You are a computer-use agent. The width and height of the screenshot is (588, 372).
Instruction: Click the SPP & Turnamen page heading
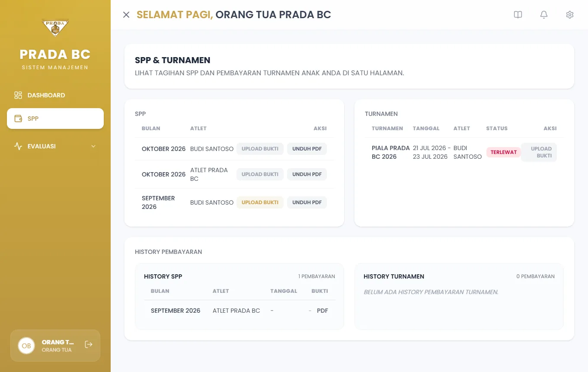(173, 60)
